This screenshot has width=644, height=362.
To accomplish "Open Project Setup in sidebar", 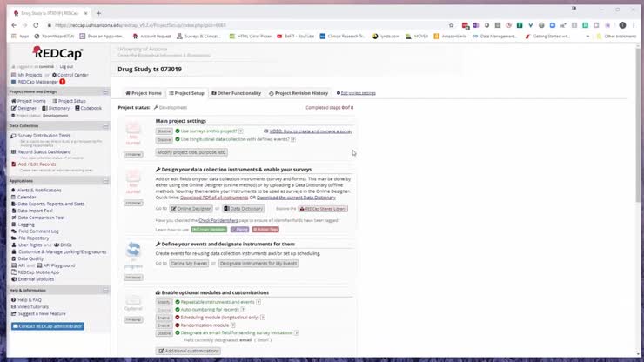I will [72, 101].
